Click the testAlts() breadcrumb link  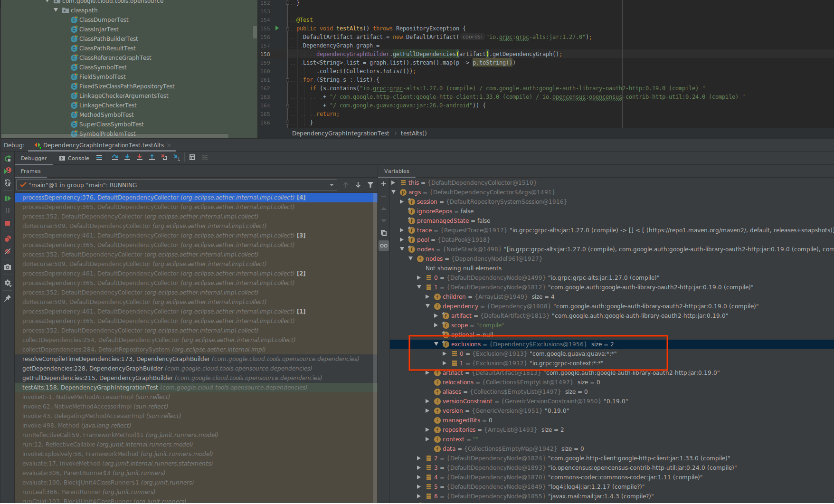pyautogui.click(x=414, y=133)
